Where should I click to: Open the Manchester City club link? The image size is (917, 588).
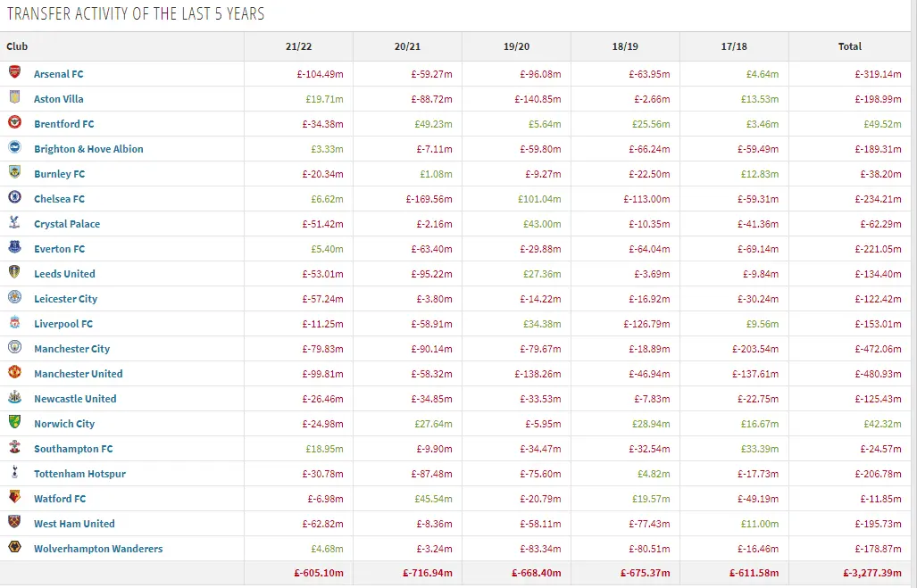point(71,349)
